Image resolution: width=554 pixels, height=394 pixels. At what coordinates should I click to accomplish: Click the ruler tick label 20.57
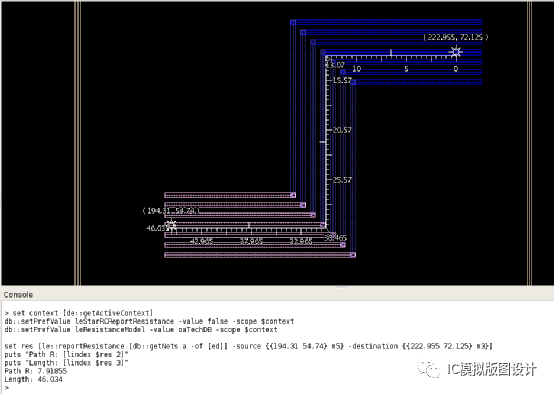tap(342, 130)
